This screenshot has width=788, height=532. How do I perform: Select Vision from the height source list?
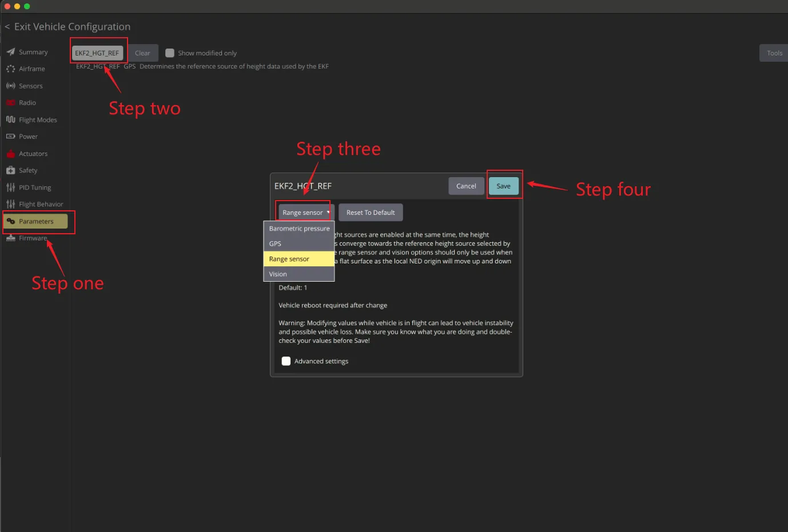pyautogui.click(x=299, y=274)
